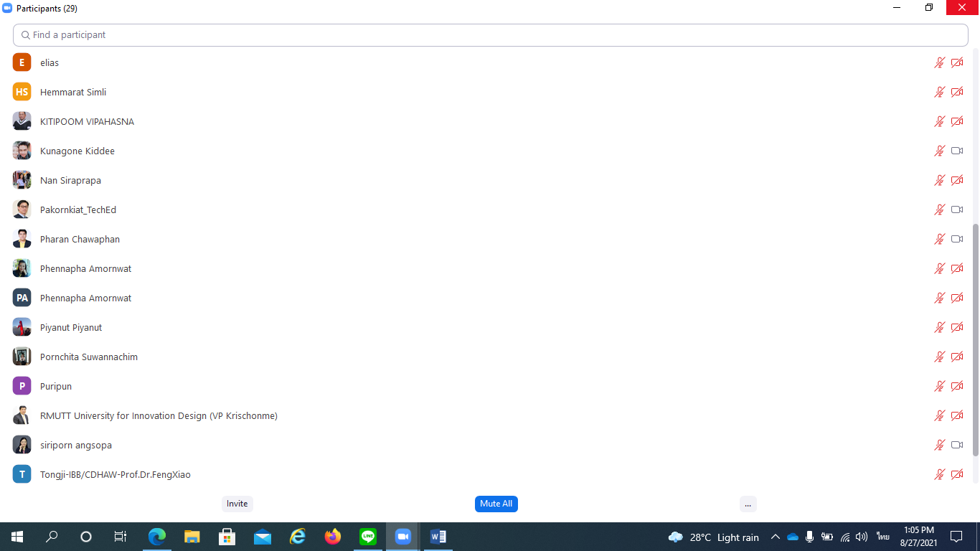Click Kunagone Kiddee's muted microphone icon

(939, 151)
